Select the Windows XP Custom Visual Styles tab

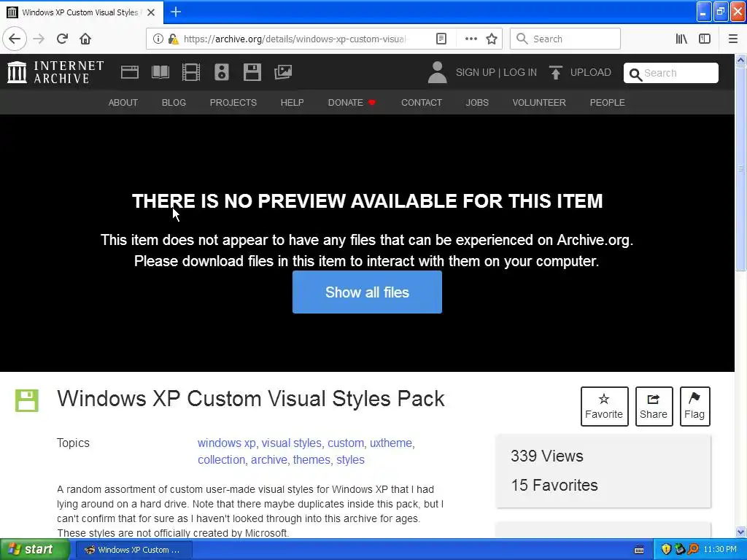point(81,12)
